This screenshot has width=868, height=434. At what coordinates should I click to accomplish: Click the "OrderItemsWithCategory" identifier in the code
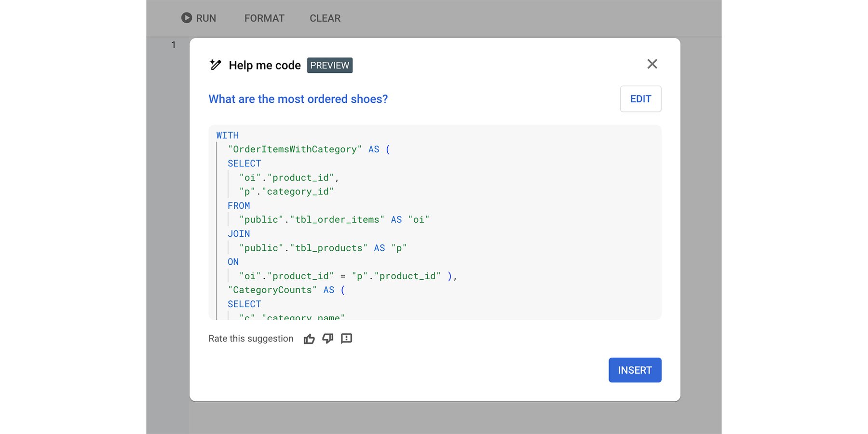(295, 149)
